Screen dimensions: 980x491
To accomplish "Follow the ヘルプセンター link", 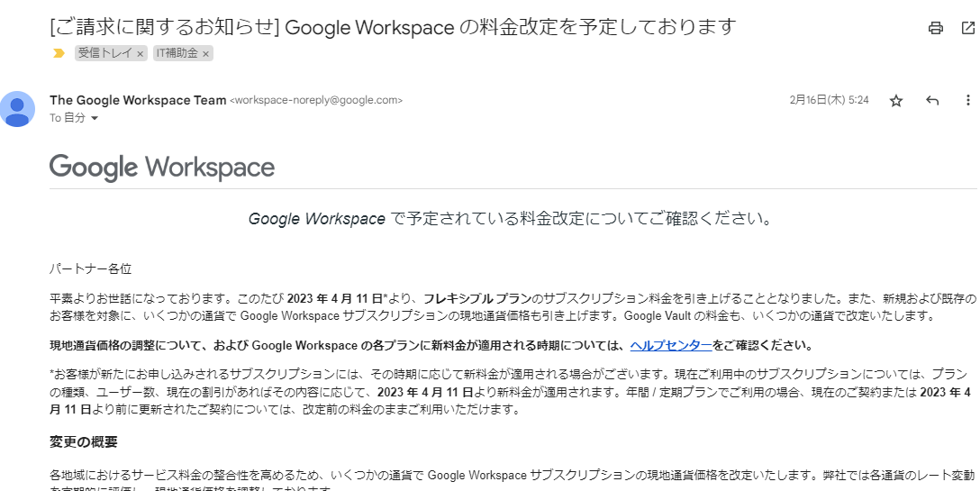I will [670, 345].
